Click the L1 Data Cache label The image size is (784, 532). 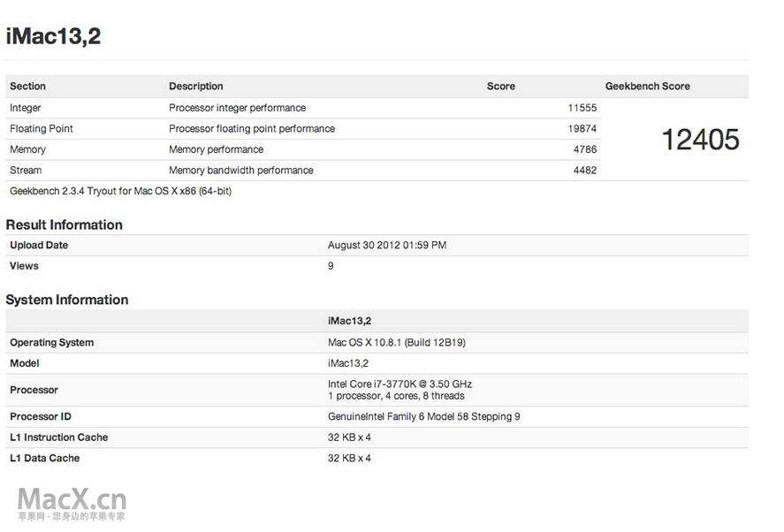(x=44, y=458)
